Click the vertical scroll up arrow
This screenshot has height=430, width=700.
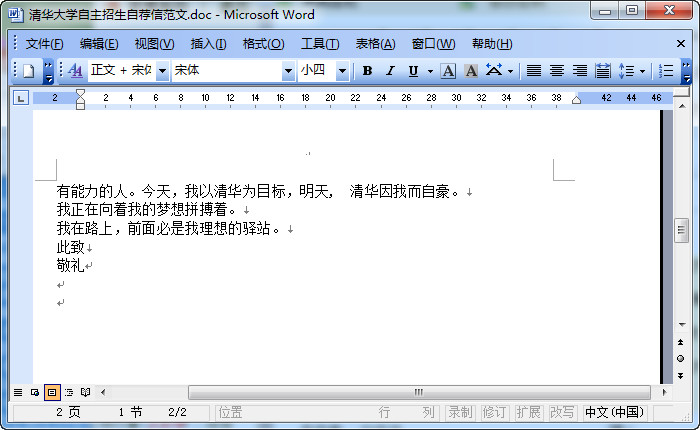tap(682, 106)
